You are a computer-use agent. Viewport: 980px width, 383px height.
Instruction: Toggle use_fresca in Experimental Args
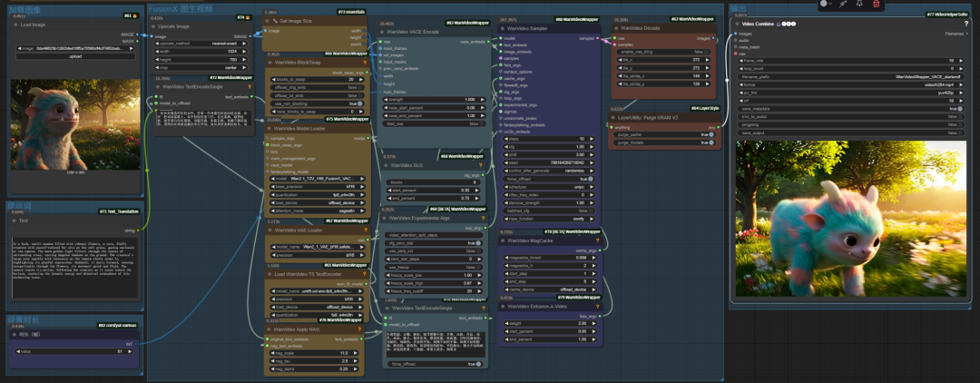pyautogui.click(x=434, y=267)
